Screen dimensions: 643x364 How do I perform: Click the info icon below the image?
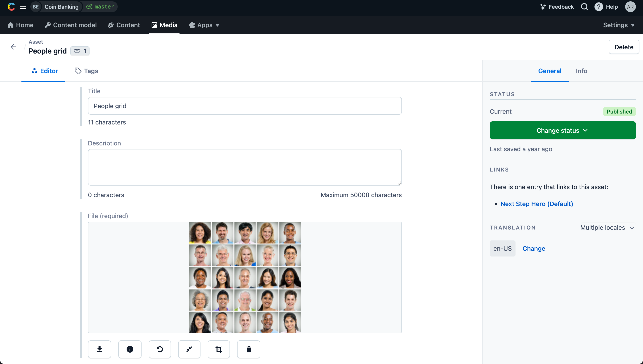pos(129,350)
